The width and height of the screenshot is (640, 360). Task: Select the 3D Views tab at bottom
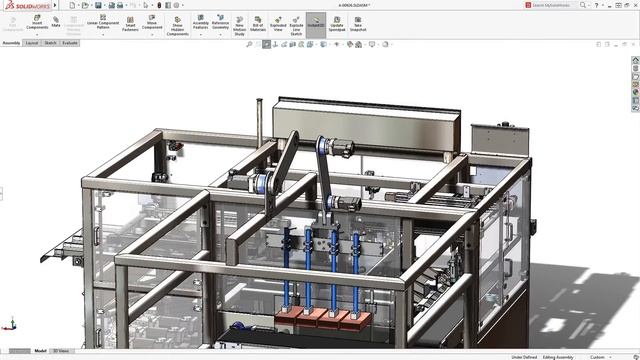point(61,351)
